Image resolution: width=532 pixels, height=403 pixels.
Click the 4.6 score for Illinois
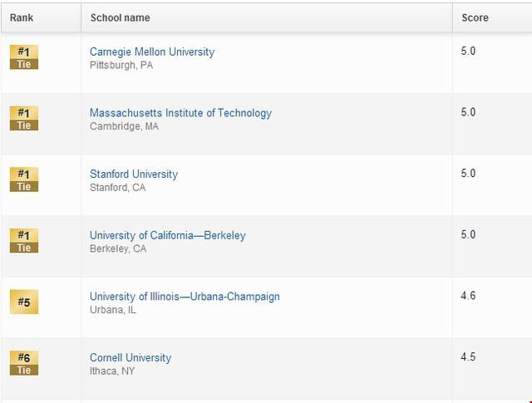click(x=468, y=296)
